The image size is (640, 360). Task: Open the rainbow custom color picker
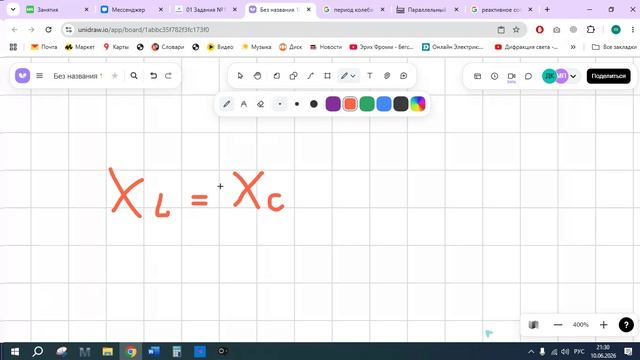click(x=418, y=104)
